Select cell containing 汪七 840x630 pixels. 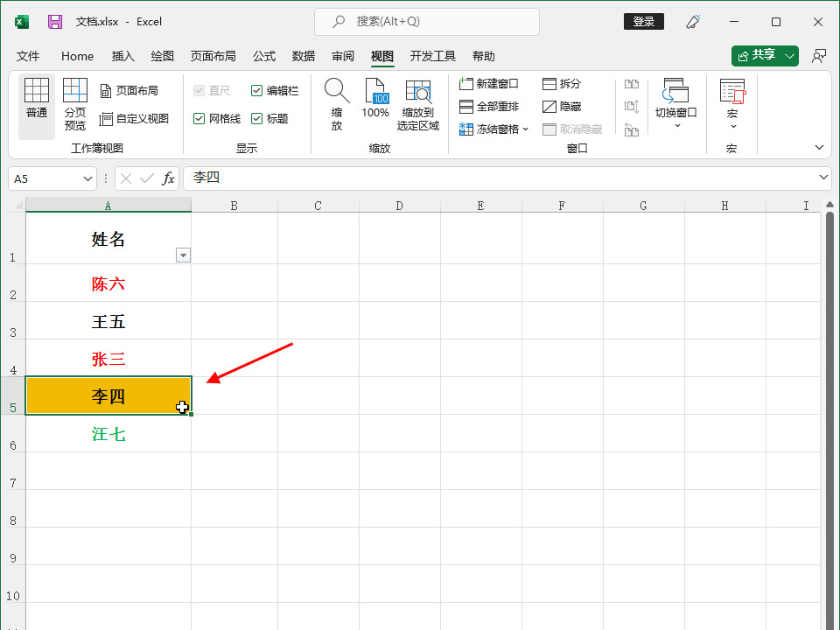pyautogui.click(x=108, y=433)
